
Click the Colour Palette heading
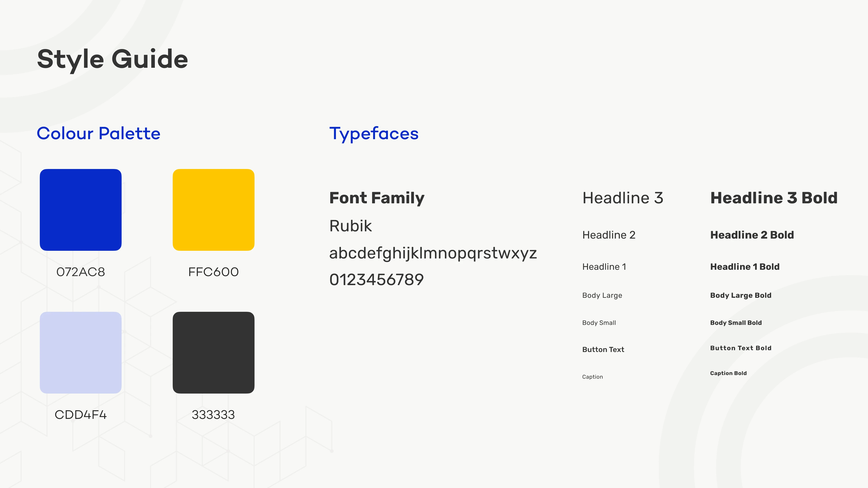98,133
